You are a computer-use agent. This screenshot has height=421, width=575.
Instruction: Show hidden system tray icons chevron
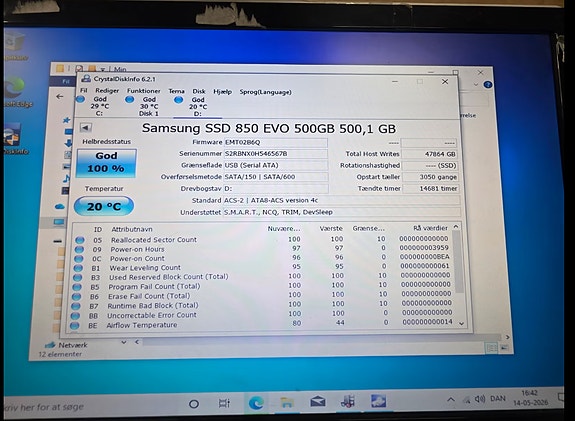click(x=451, y=399)
